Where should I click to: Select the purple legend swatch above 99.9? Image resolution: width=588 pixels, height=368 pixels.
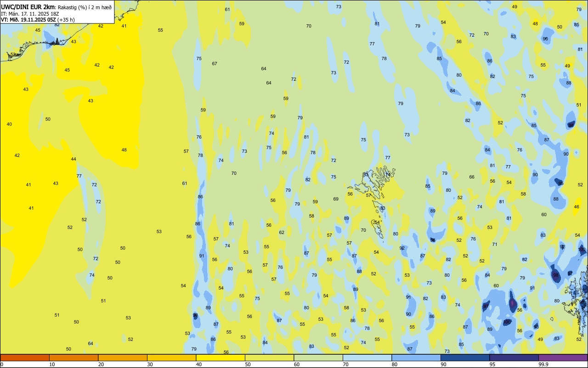(x=563, y=357)
